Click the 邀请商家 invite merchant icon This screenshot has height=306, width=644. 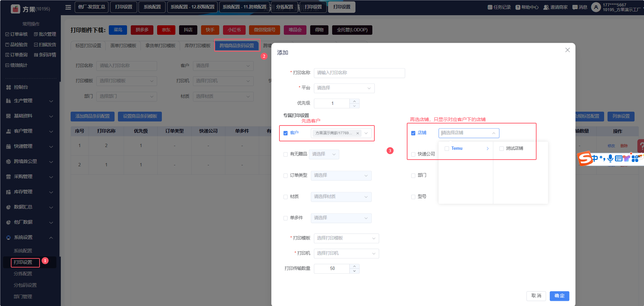546,7
